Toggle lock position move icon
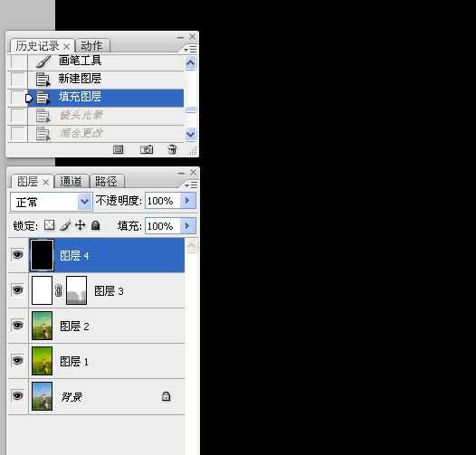Image resolution: width=476 pixels, height=455 pixels. (x=81, y=225)
